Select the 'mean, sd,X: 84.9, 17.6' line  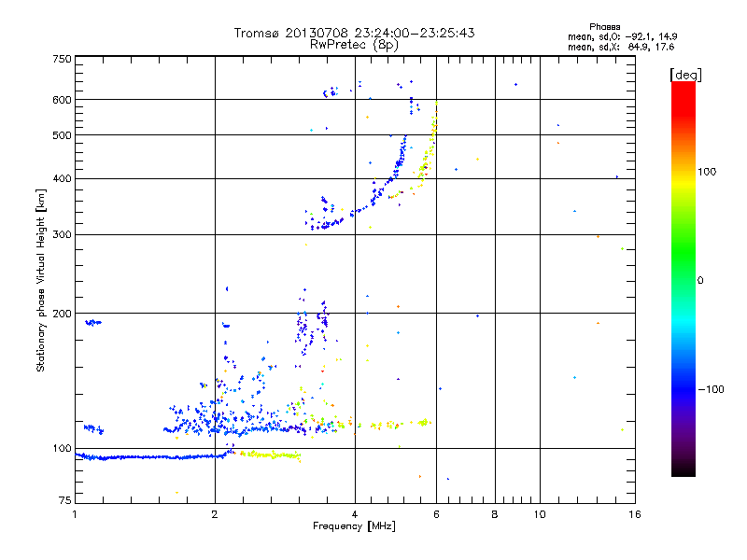click(x=621, y=47)
